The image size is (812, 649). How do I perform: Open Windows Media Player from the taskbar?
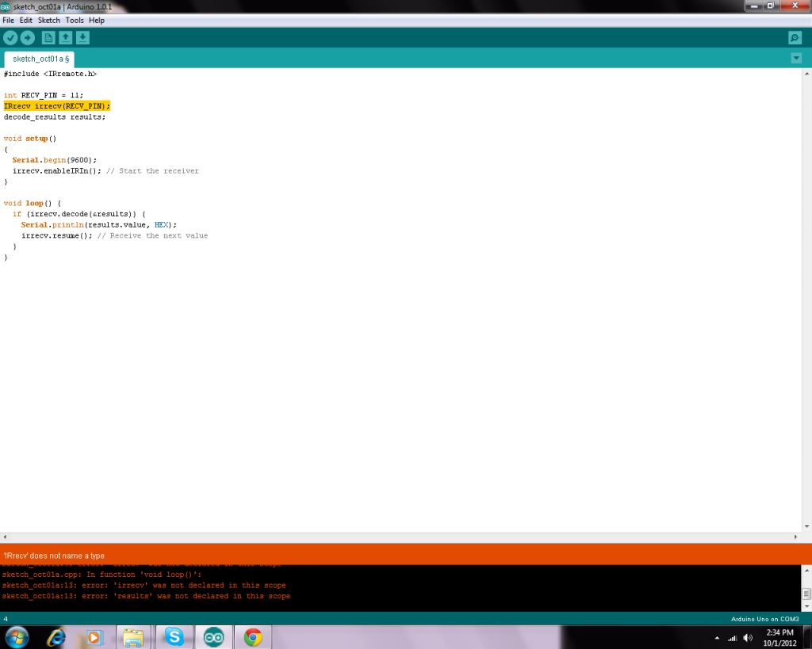click(x=94, y=637)
